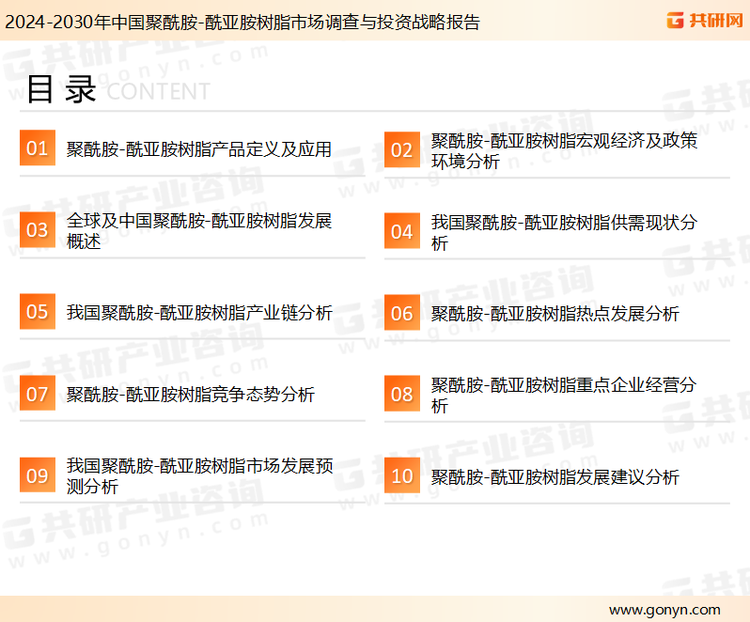Click the orange 05 number badge

pos(37,311)
